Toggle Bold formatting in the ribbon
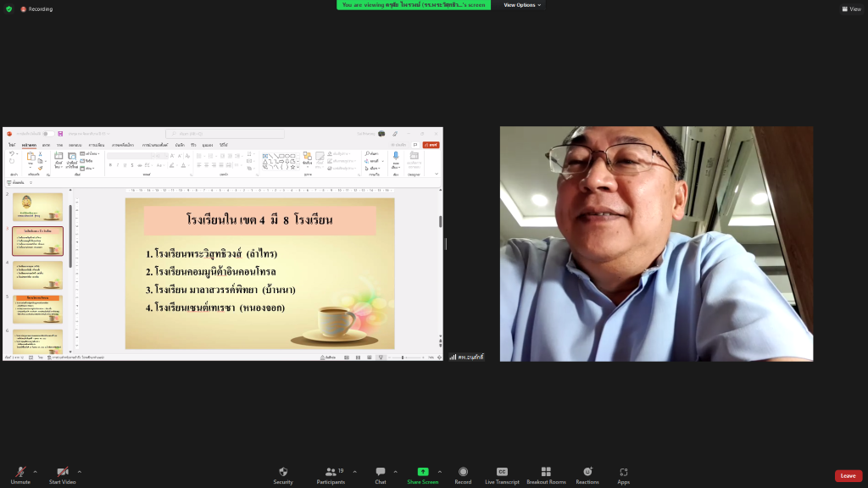Viewport: 868px width, 488px height. 110,165
